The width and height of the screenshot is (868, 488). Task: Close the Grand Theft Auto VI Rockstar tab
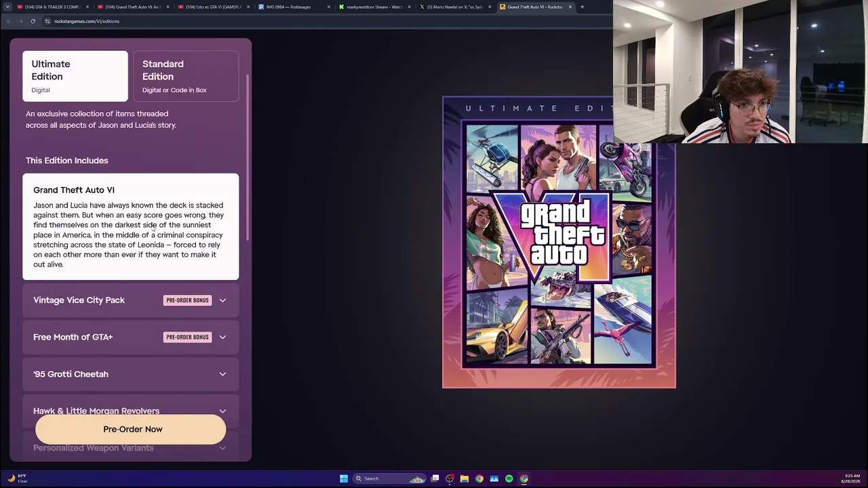click(x=570, y=7)
